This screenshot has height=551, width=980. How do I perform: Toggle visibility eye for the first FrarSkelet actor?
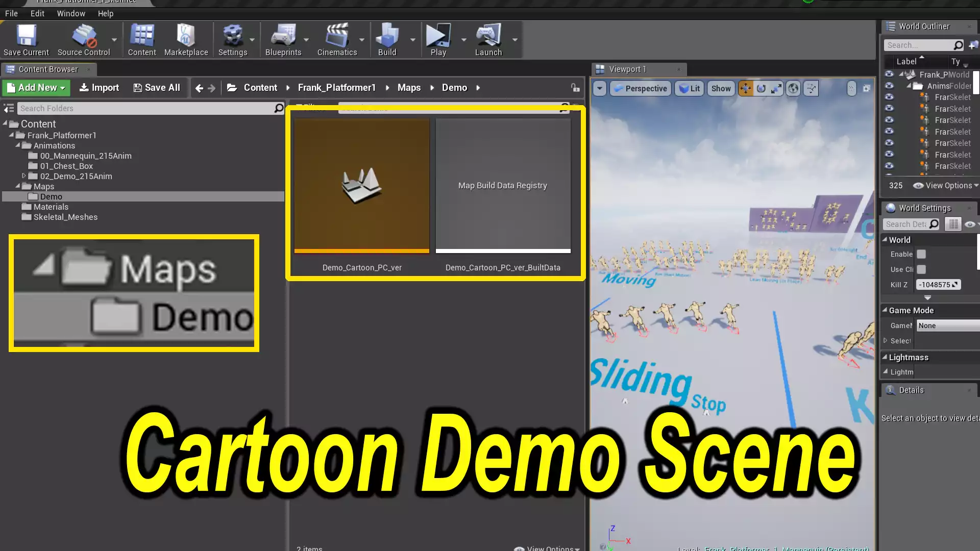[x=889, y=97]
